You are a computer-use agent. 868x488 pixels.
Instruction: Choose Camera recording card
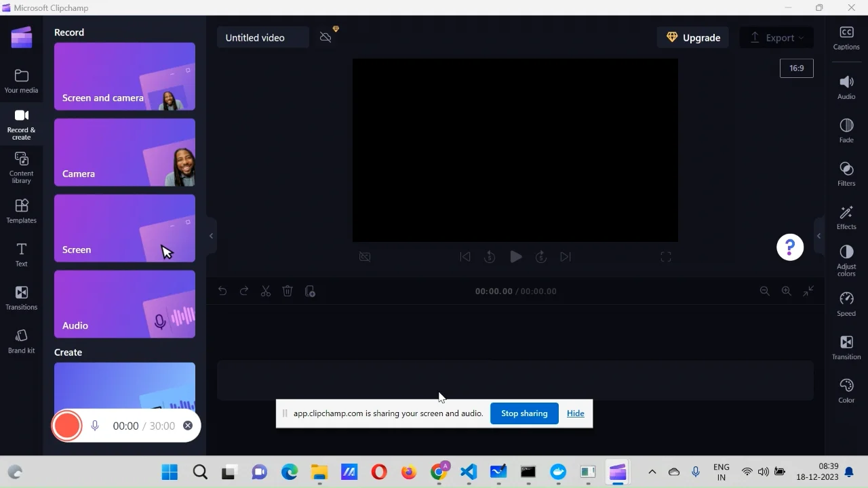(125, 152)
